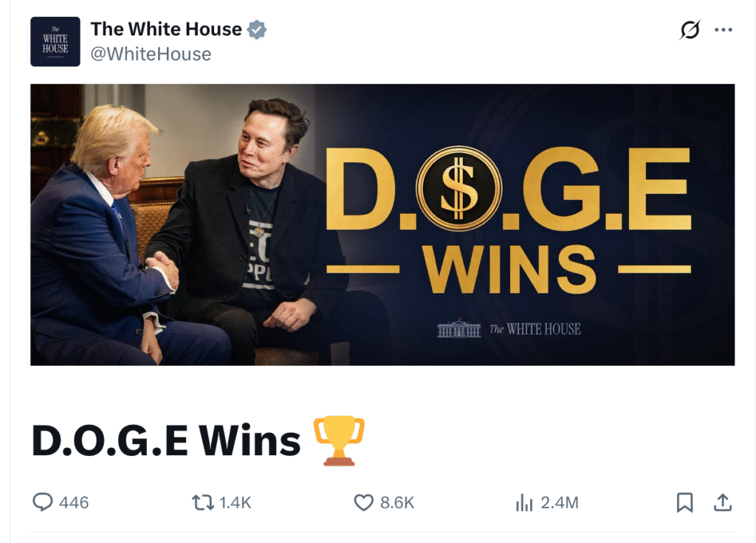Click the D.O.G.E Wins tweet text

[x=166, y=441]
